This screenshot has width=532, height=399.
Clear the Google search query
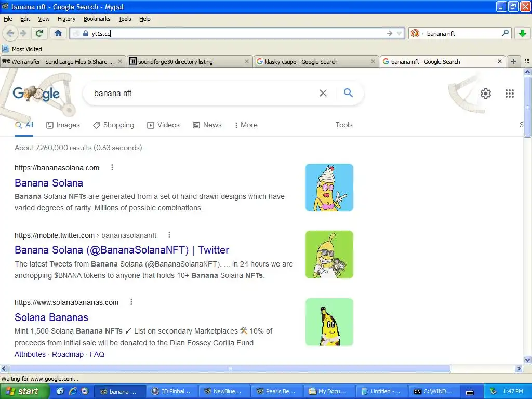pos(323,93)
